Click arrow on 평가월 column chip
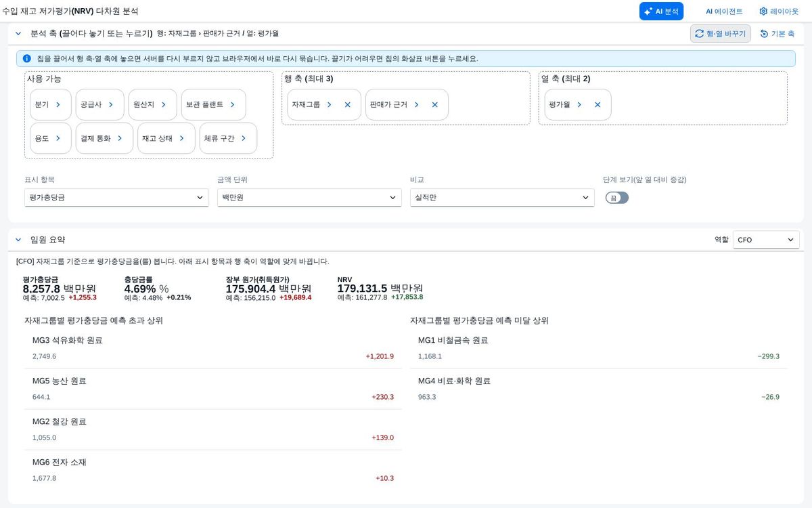 pyautogui.click(x=580, y=104)
